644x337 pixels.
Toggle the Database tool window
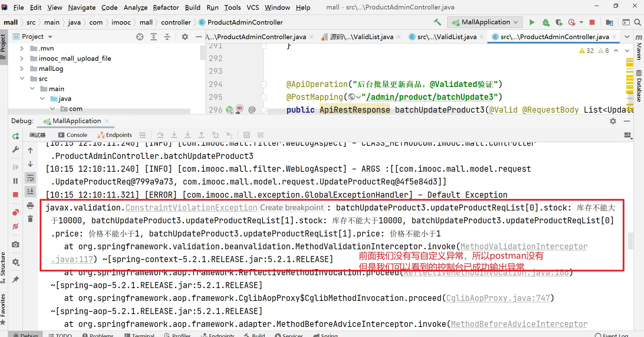[x=639, y=86]
